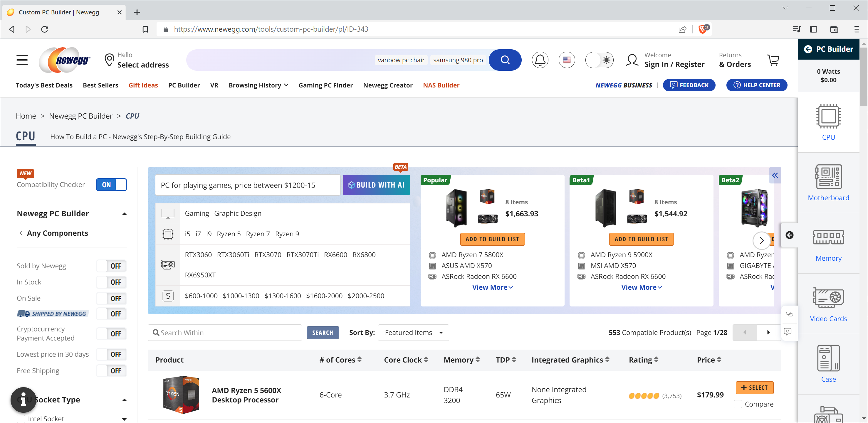This screenshot has width=868, height=423.
Task: Open Gift Ideas nav item
Action: (143, 85)
